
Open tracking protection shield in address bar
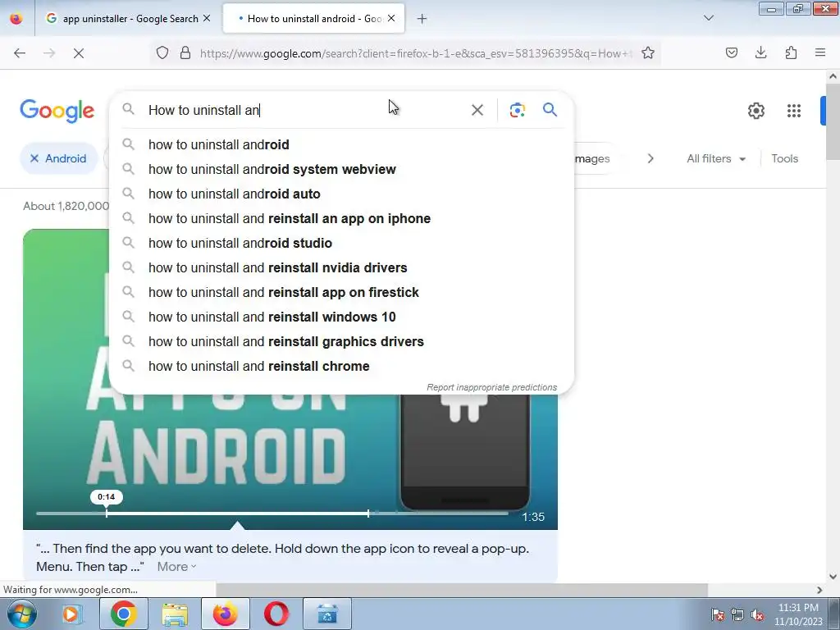pos(162,53)
